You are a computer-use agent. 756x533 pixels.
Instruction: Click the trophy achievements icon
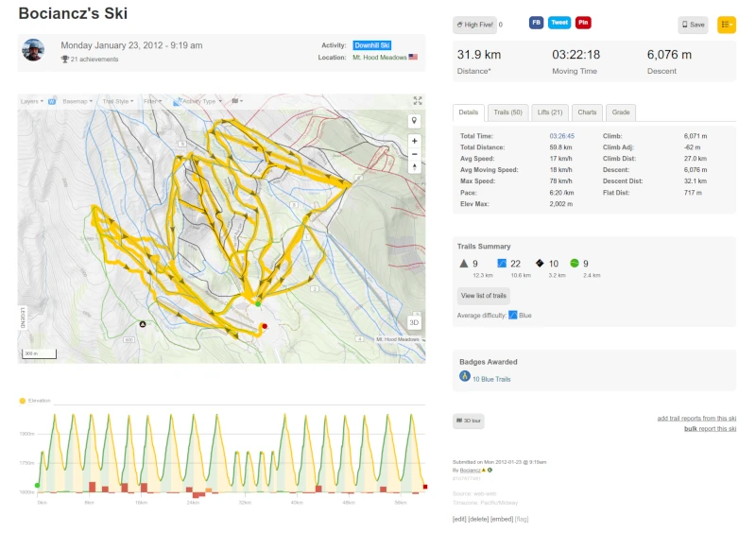(x=64, y=60)
